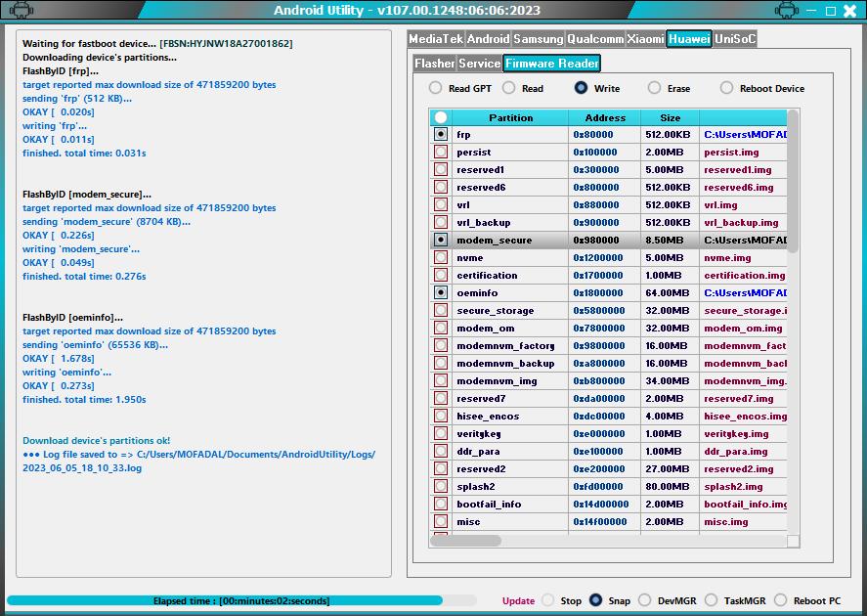Uncheck the oeminfo partition checkbox
Viewport: 867px width, 616px height.
click(x=441, y=292)
